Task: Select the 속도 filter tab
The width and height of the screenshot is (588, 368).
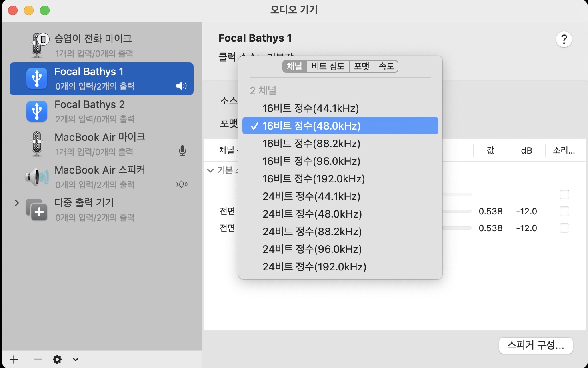Action: click(386, 66)
